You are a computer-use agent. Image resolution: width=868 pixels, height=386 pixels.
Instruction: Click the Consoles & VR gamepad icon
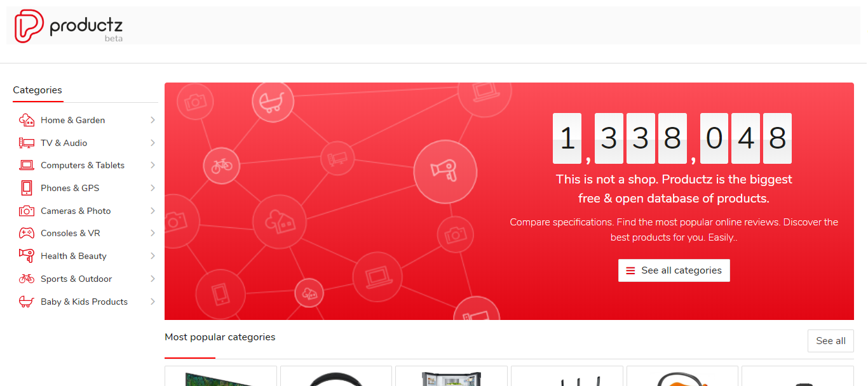[26, 233]
